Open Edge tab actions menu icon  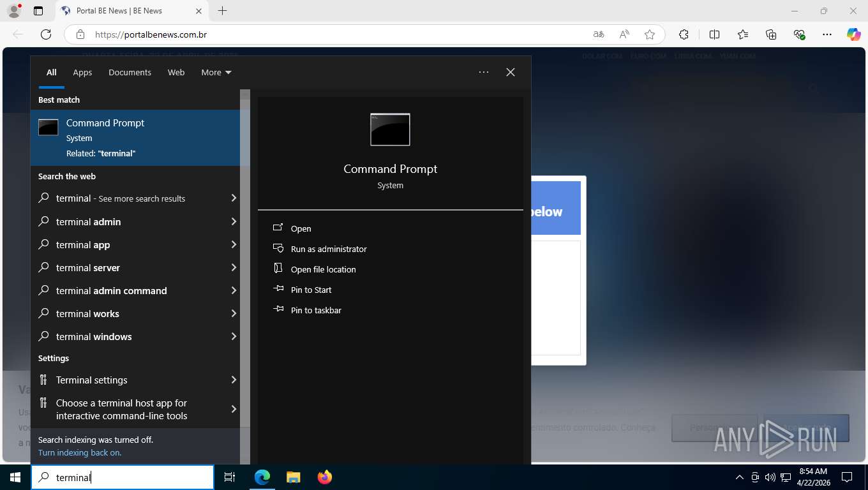[x=38, y=11]
